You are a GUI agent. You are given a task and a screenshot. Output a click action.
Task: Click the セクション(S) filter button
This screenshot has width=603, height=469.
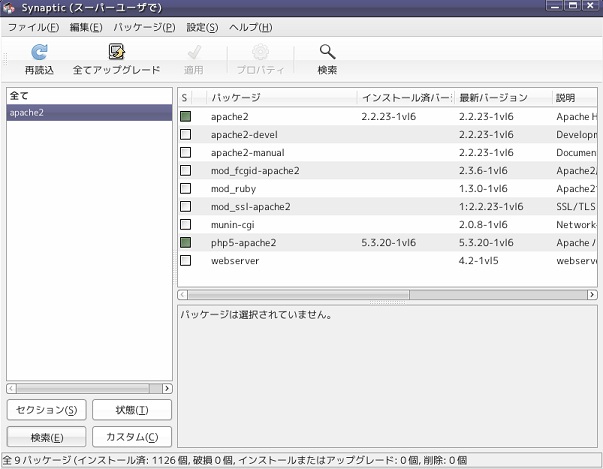(47, 410)
